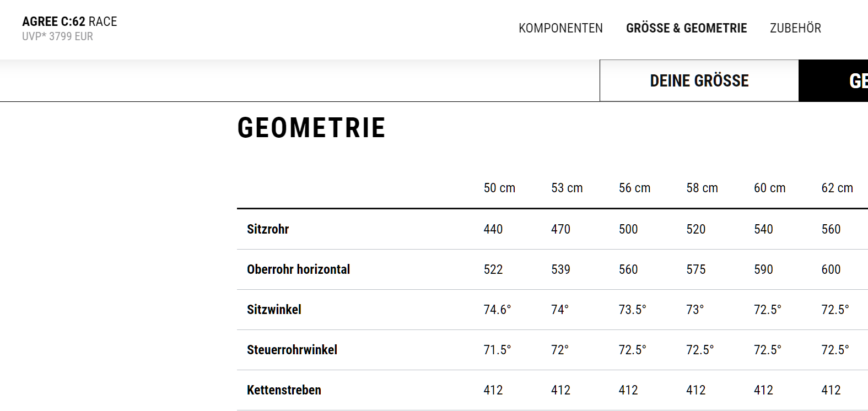
Task: Click the black partially visible tab
Action: [x=834, y=81]
